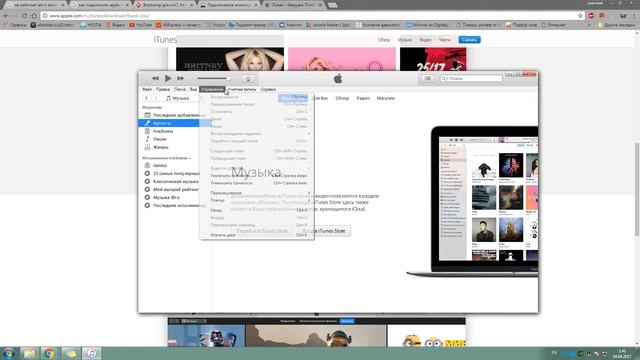Click the iTunes play button
This screenshot has height=360, width=640.
pyautogui.click(x=168, y=78)
